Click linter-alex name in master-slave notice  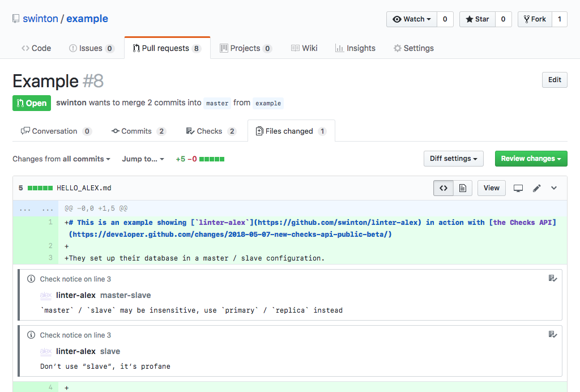click(76, 295)
